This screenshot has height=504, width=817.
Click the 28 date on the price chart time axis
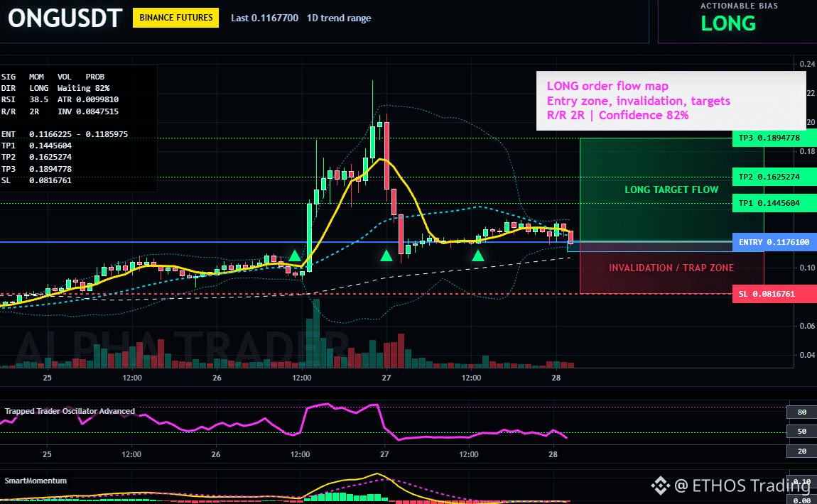tap(556, 378)
